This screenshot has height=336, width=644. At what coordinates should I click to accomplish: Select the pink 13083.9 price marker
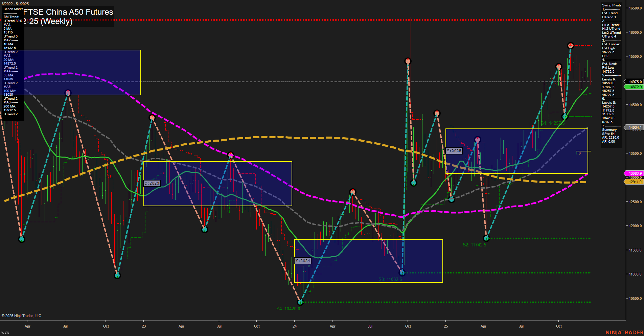click(x=635, y=173)
